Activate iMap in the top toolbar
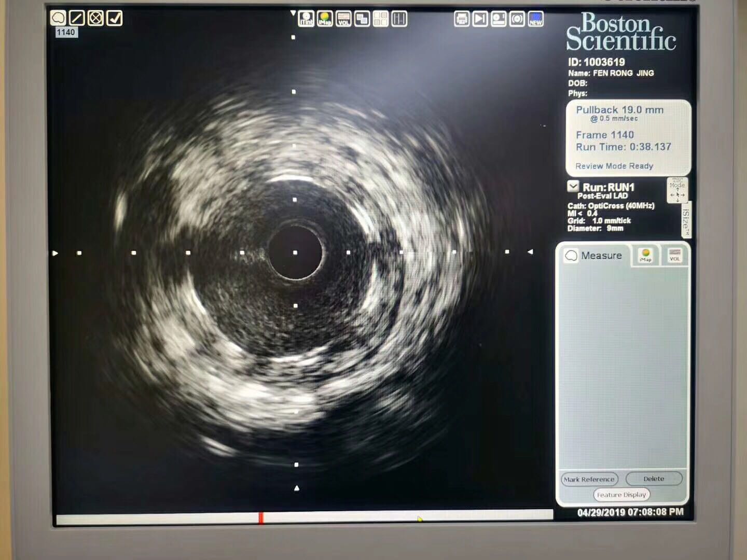This screenshot has width=747, height=560. [325, 19]
